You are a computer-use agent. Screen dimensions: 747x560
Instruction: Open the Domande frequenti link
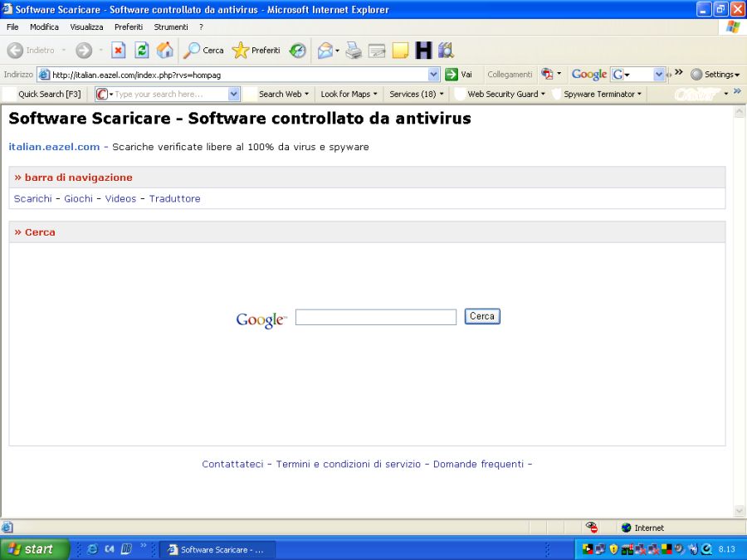point(478,464)
